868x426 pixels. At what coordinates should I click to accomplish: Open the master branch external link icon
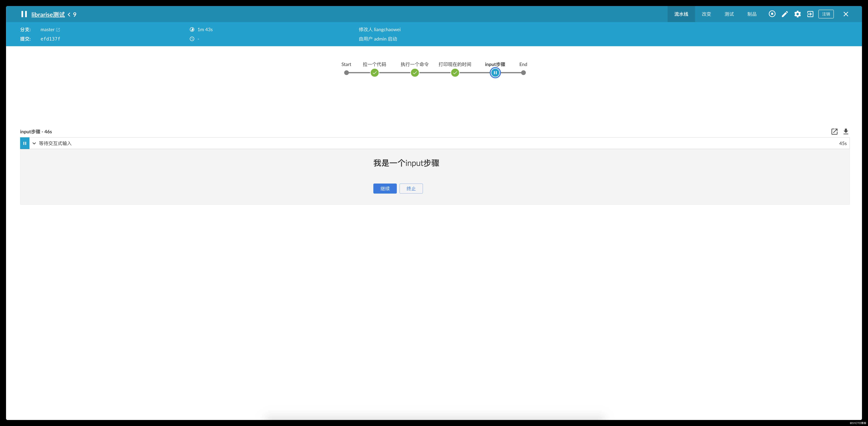pos(58,30)
